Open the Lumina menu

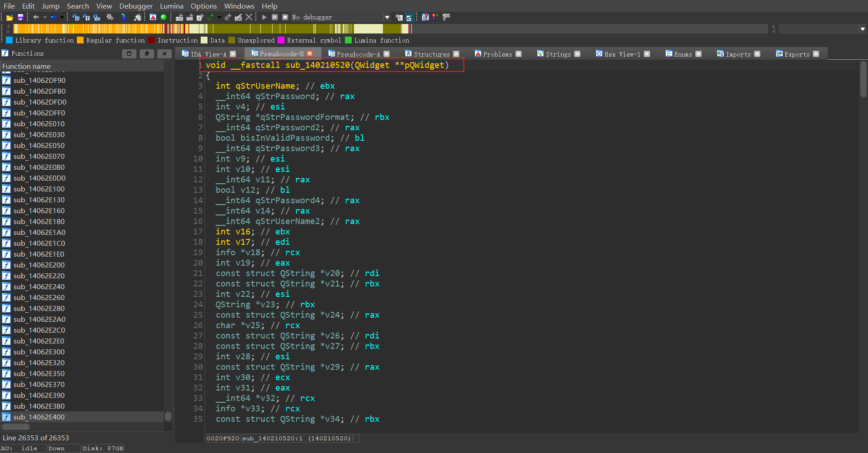(x=171, y=6)
